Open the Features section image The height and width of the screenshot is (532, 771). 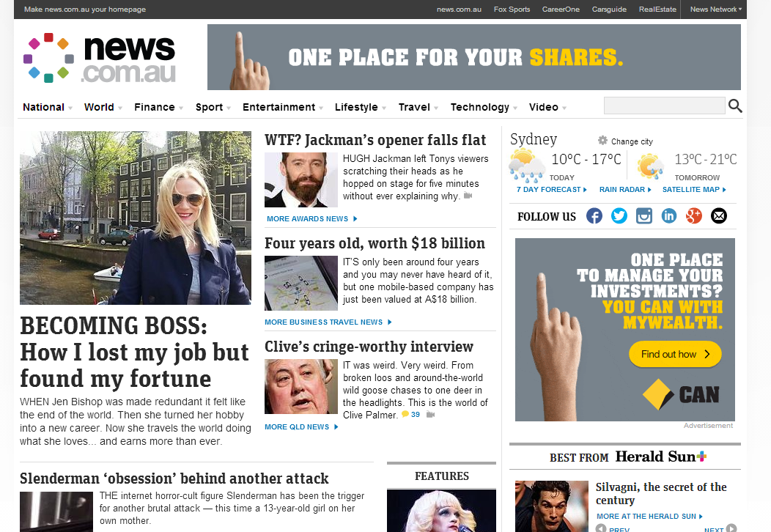(441, 511)
